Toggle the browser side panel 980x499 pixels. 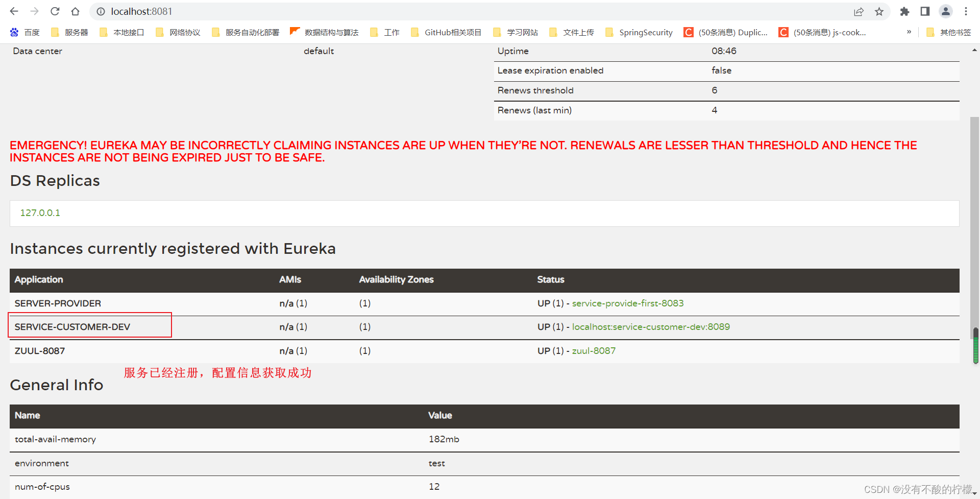click(x=925, y=11)
